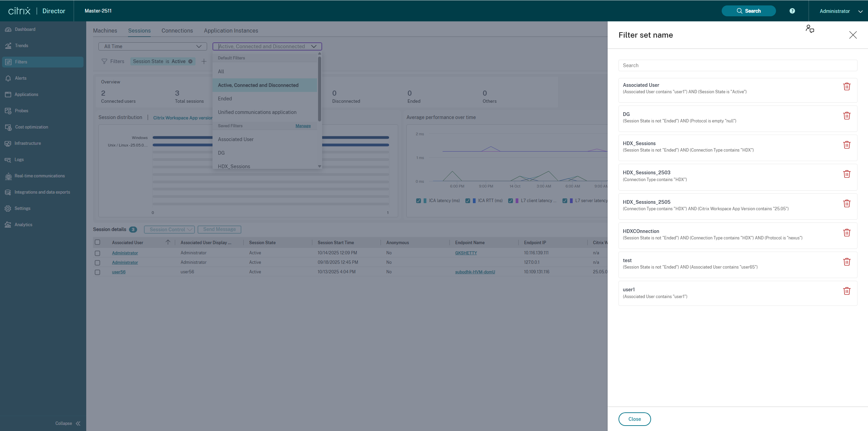Image resolution: width=868 pixels, height=431 pixels.
Task: Toggle L7 server latency legend checkbox
Action: [x=565, y=201]
